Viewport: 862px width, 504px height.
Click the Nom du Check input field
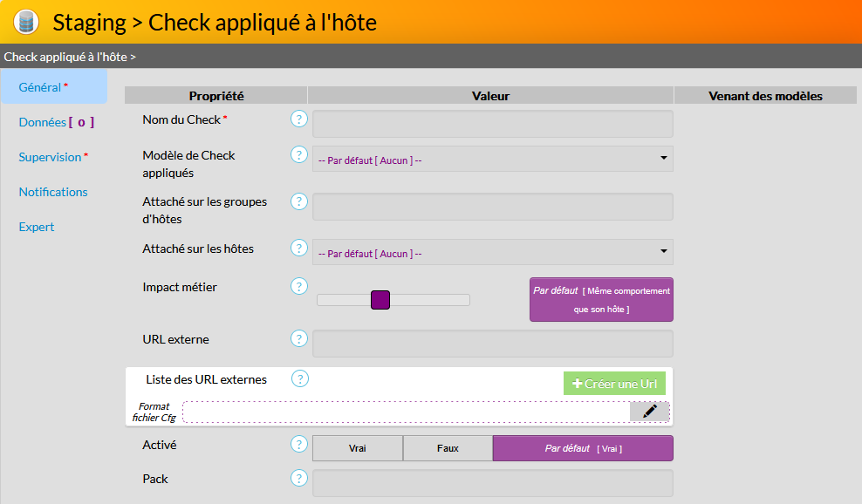[x=493, y=124]
